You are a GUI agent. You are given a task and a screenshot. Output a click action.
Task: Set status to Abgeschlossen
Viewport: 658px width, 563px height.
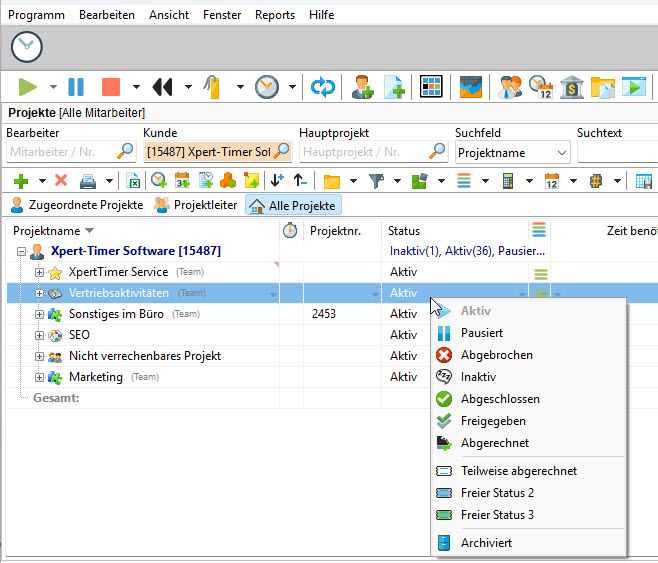[x=529, y=399]
